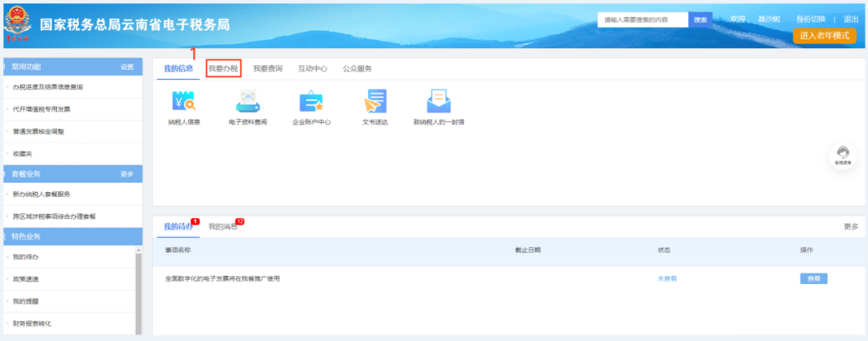Click the 未查看 status link
Image resolution: width=868 pixels, height=341 pixels.
[x=667, y=278]
